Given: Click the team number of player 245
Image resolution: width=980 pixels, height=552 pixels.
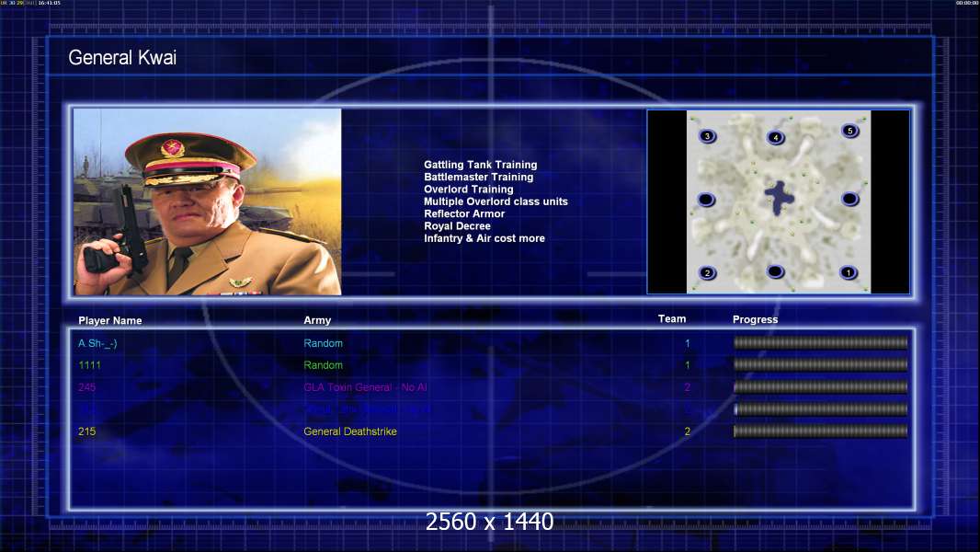Looking at the screenshot, I should pyautogui.click(x=688, y=387).
